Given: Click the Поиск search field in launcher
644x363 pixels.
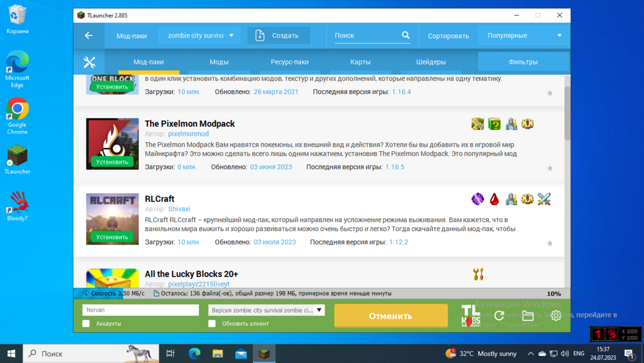Looking at the screenshot, I should tap(367, 36).
